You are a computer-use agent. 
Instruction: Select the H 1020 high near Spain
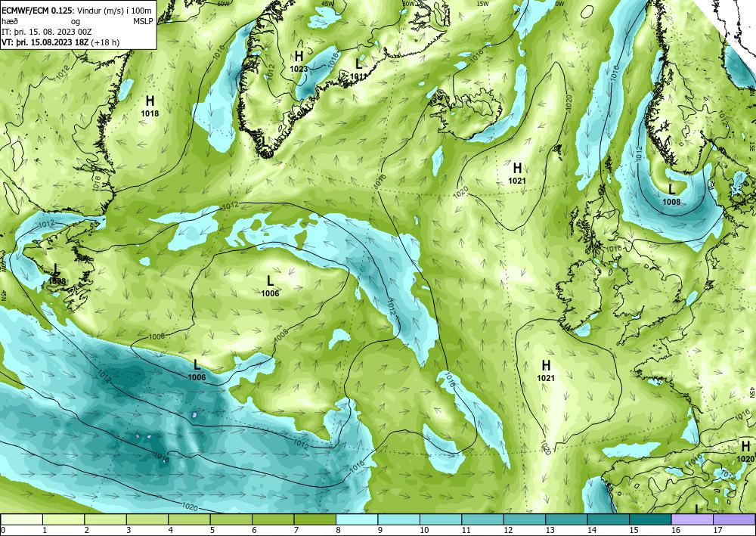[745, 451]
